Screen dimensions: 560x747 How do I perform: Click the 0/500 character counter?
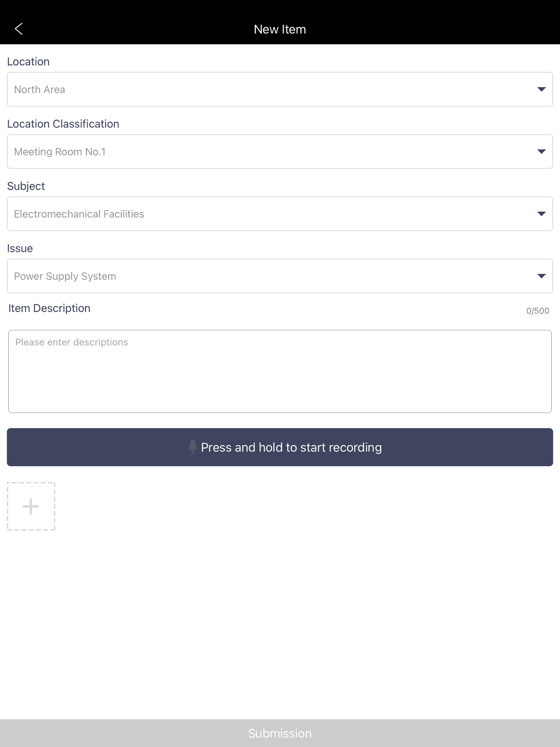click(x=538, y=311)
